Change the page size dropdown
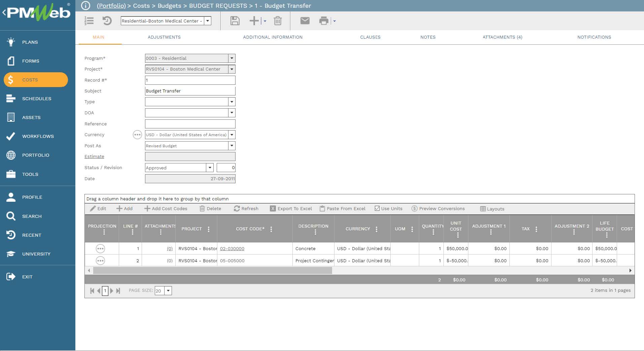The height and width of the screenshot is (351, 644). 168,290
